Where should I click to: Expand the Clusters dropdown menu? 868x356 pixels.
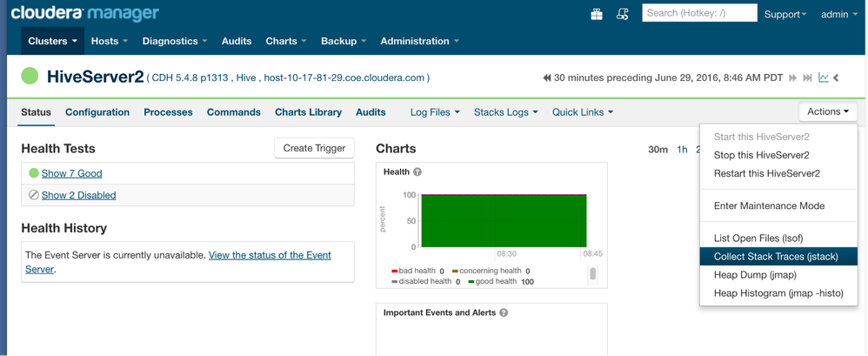pyautogui.click(x=52, y=41)
